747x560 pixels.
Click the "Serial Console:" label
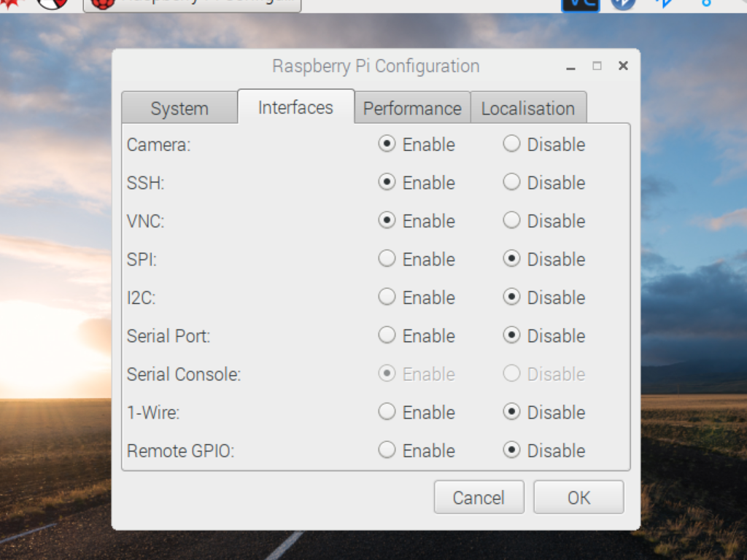click(184, 374)
